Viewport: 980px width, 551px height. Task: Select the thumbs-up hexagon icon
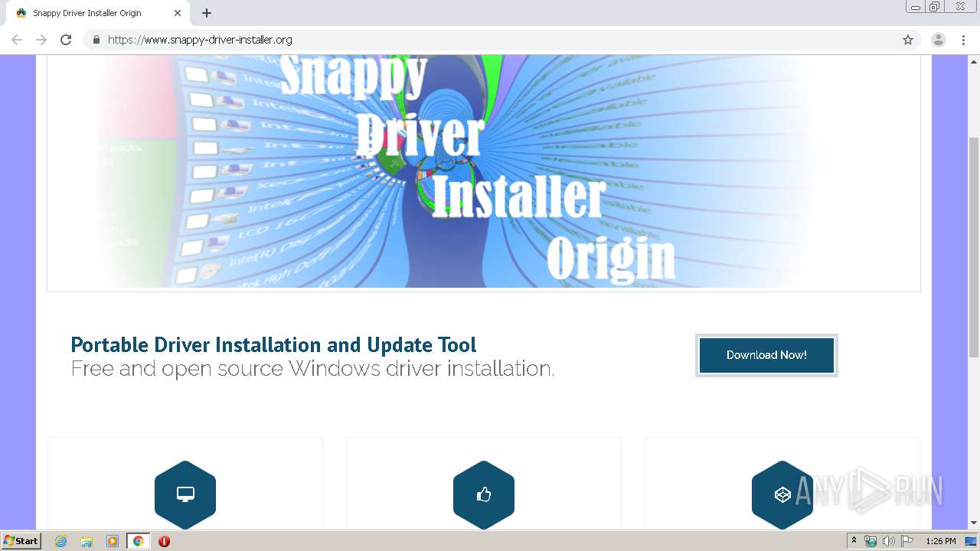point(484,494)
